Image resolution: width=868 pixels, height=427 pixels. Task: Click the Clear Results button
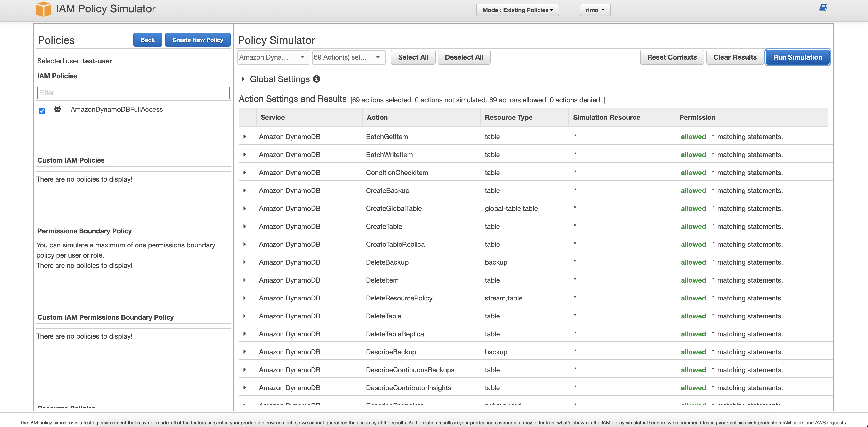pos(735,57)
